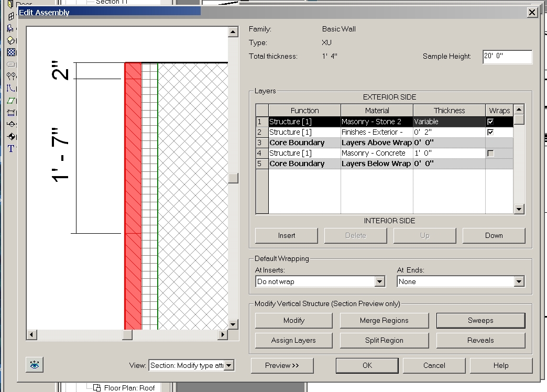Click the Modify vertical structure button
The image size is (547, 392).
coord(294,320)
